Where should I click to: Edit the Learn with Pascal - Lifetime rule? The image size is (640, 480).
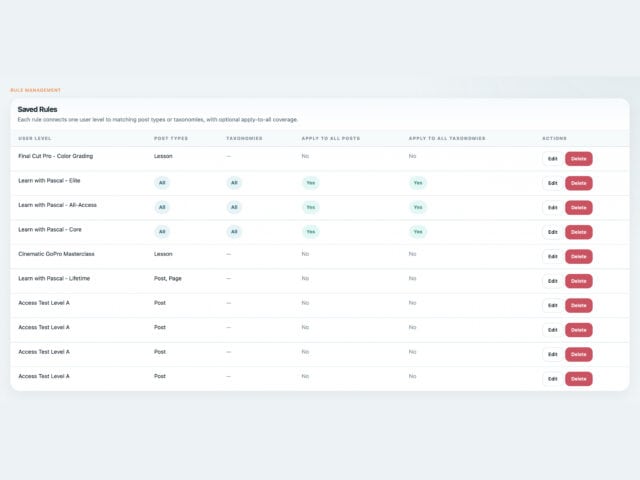pos(553,281)
